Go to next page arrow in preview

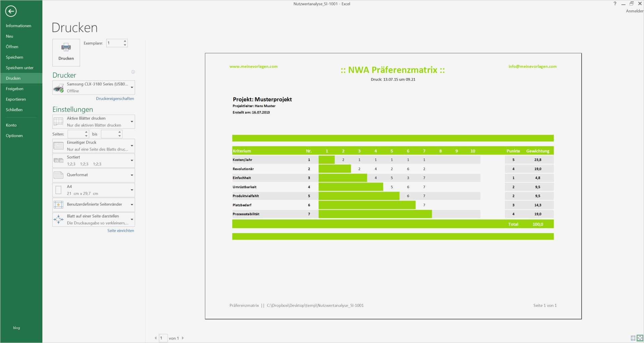click(183, 338)
